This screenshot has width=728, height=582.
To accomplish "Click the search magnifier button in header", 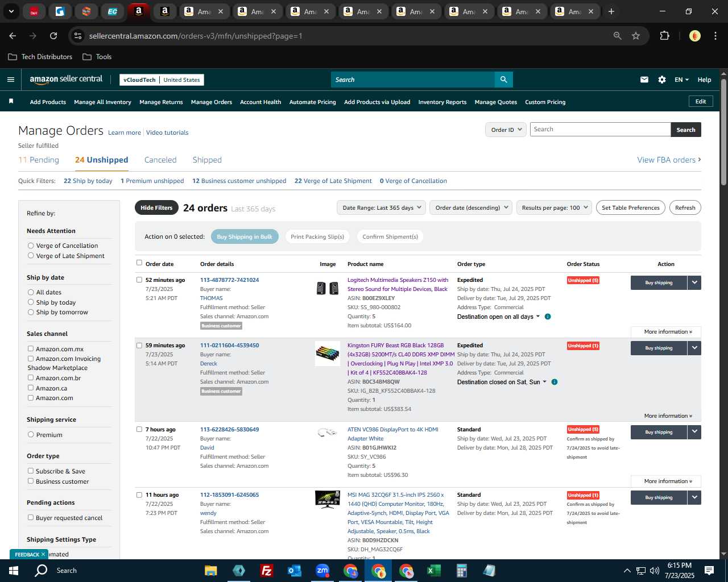I will click(503, 80).
